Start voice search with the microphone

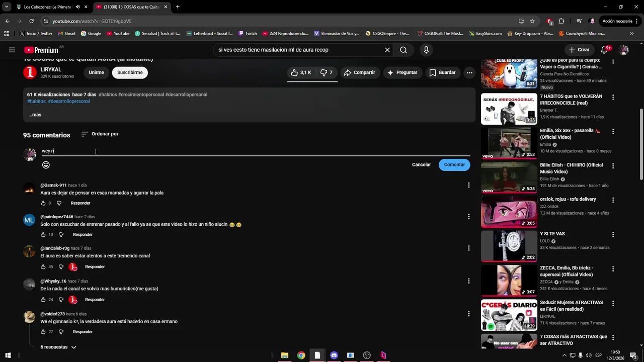tap(426, 50)
